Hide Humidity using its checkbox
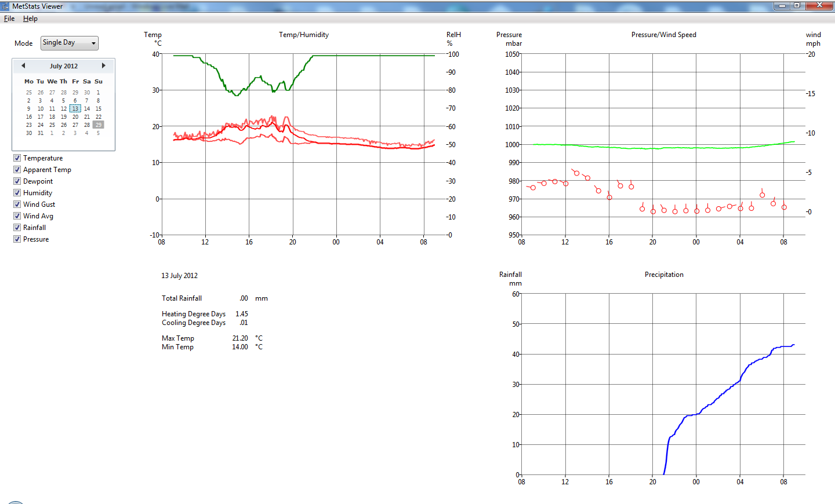The image size is (835, 504). click(17, 193)
